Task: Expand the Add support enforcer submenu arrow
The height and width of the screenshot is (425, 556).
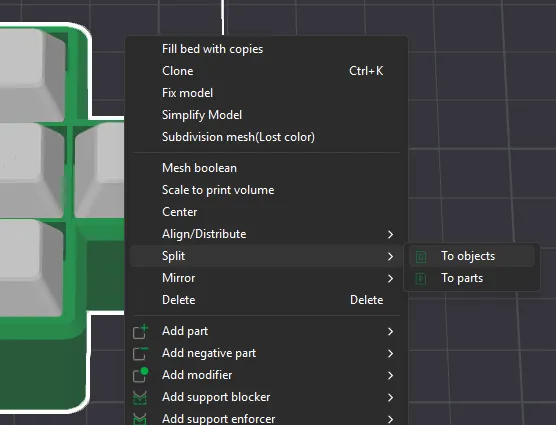Action: click(390, 419)
